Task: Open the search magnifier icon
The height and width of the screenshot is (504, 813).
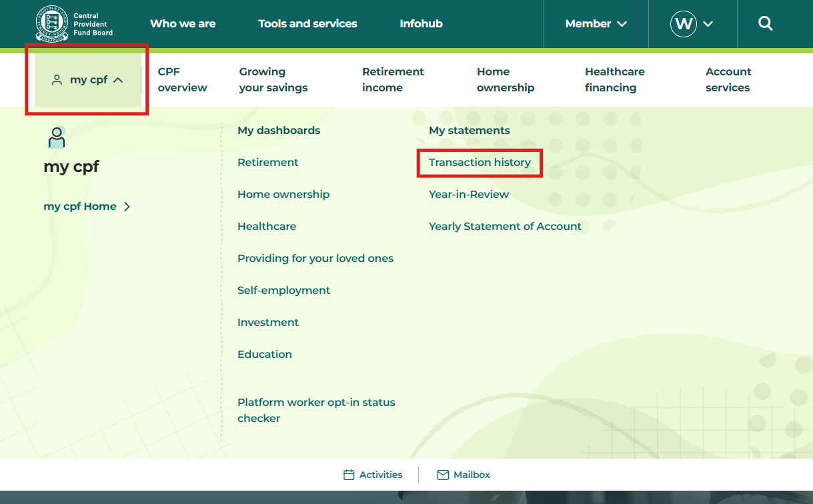Action: click(766, 24)
